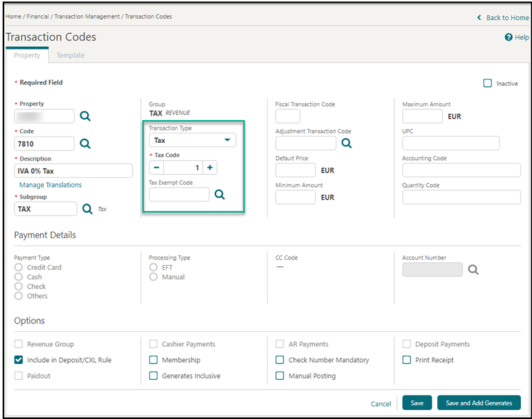Screen dimensions: 532x419
Task: Open the Tax Exempt Code search
Action: (x=220, y=194)
